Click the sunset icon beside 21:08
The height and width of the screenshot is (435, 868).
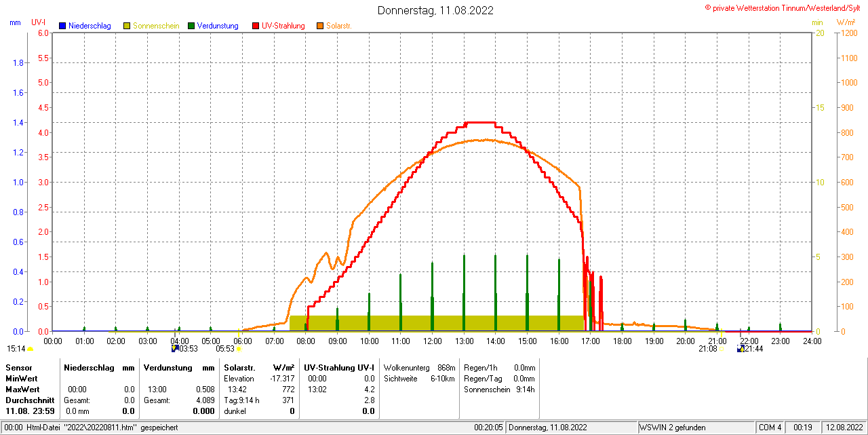722,349
